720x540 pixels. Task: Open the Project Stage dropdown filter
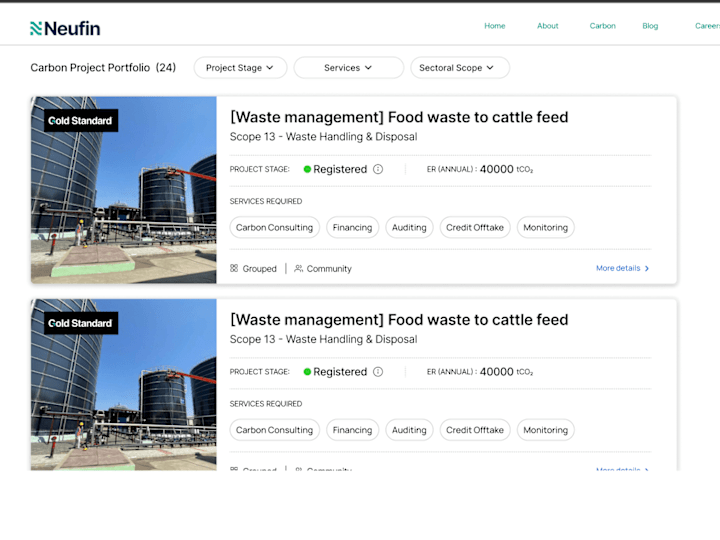tap(240, 68)
